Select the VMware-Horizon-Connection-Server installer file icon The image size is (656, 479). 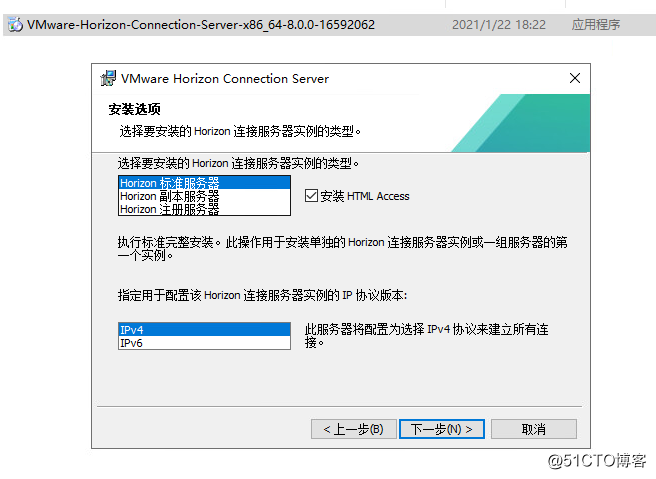coord(15,25)
